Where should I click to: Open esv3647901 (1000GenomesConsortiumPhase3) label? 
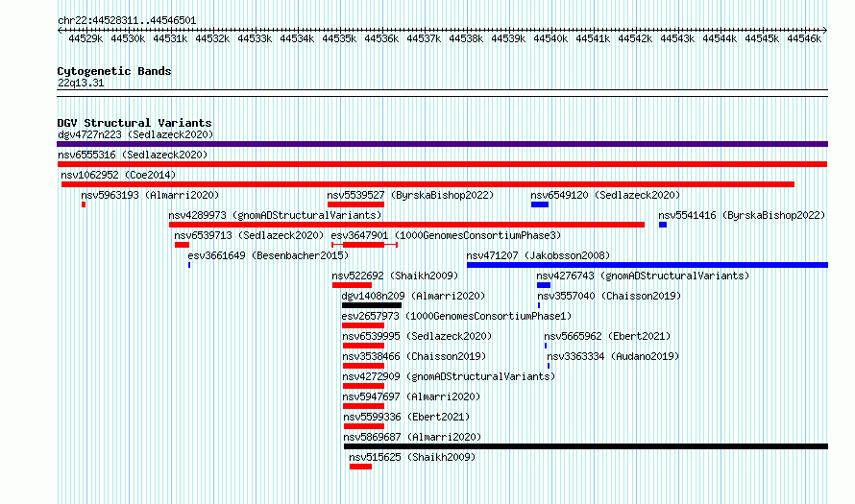pos(446,235)
